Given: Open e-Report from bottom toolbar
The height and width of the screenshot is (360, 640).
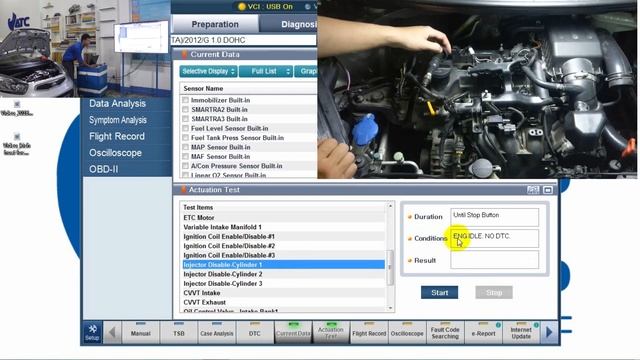Looking at the screenshot, I should tap(483, 332).
